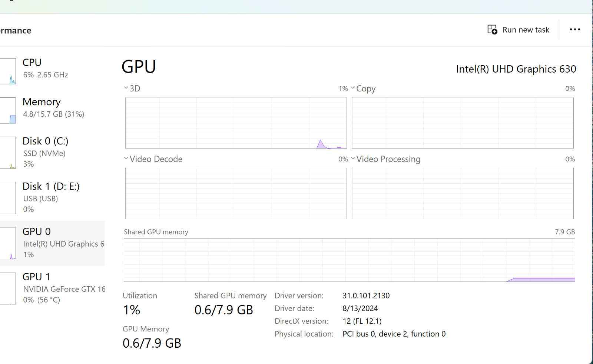The width and height of the screenshot is (593, 364).
Task: Click the Run new task button label
Action: tap(526, 30)
